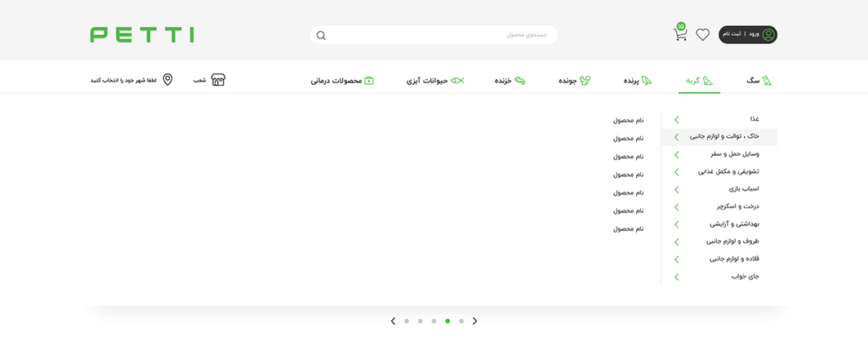Switch to the سگ tab
The height and width of the screenshot is (347, 868).
click(x=759, y=81)
